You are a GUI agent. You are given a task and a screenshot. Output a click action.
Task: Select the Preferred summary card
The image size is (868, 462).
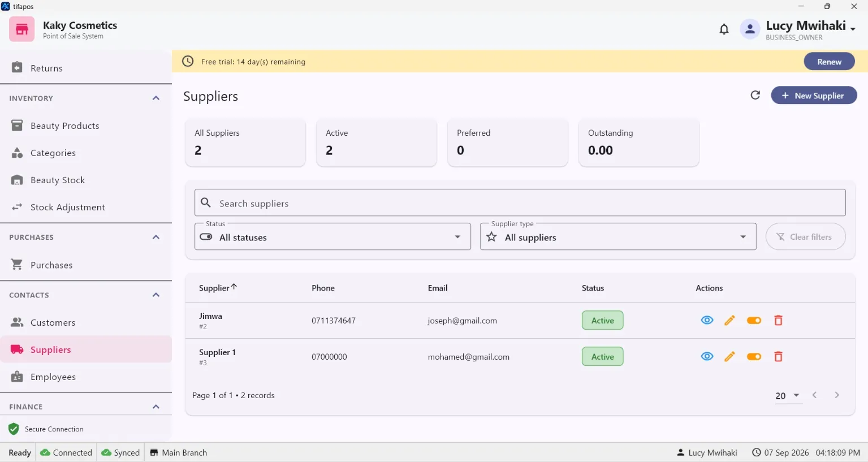[x=508, y=143]
